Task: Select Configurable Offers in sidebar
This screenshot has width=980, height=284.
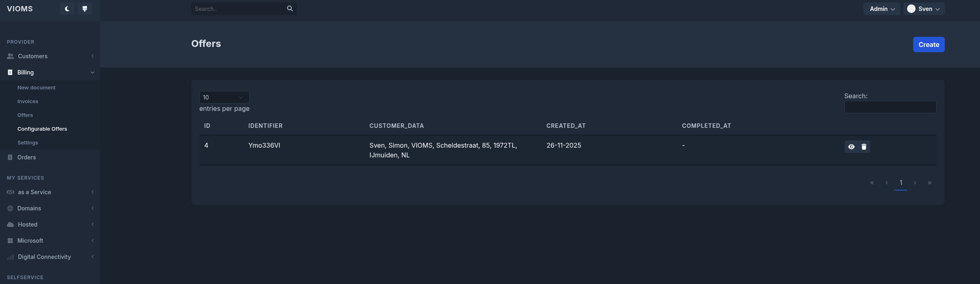Action: [42, 129]
